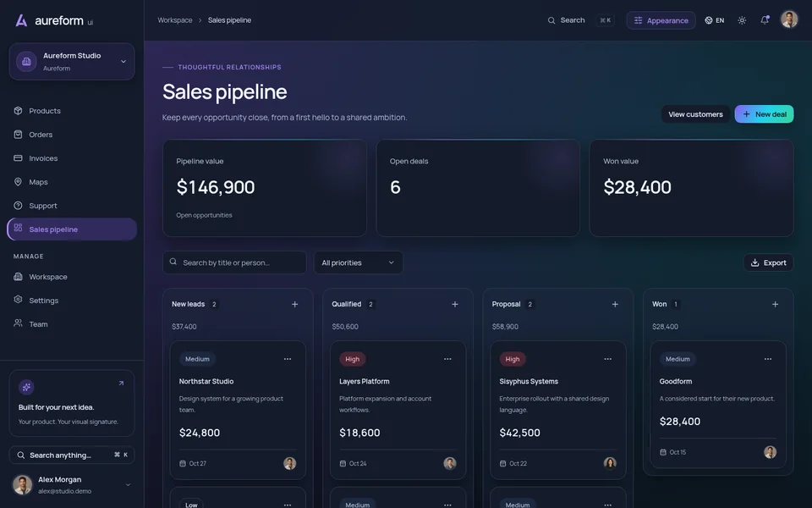Image resolution: width=812 pixels, height=508 pixels.
Task: Click the owner avatar on Sisyphus Systems card
Action: (x=610, y=463)
